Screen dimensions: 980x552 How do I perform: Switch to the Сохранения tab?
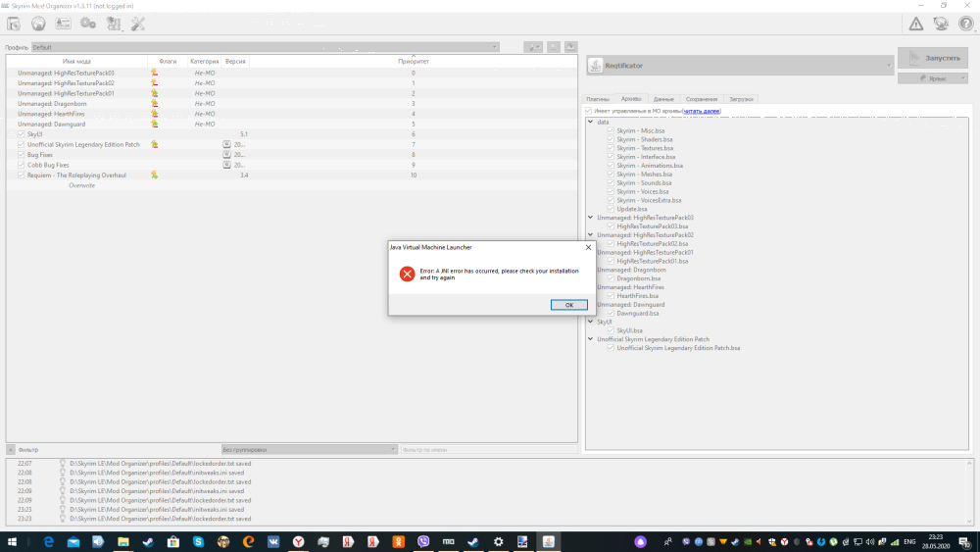pos(702,99)
